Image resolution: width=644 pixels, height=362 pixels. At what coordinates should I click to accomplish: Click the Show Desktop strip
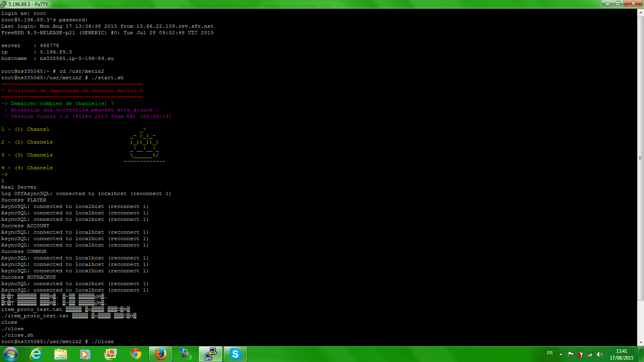(x=641, y=354)
